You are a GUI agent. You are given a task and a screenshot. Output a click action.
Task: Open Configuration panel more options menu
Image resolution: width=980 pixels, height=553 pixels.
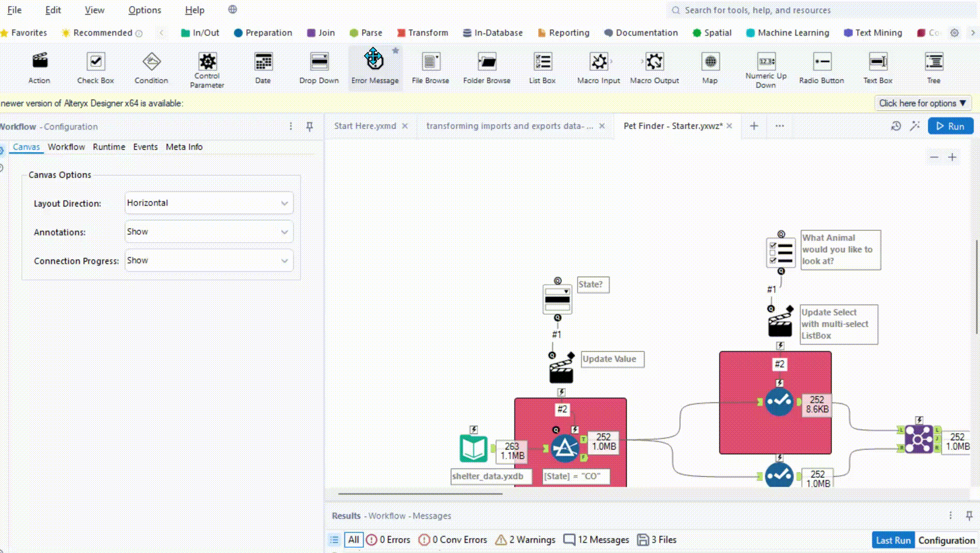pyautogui.click(x=291, y=126)
